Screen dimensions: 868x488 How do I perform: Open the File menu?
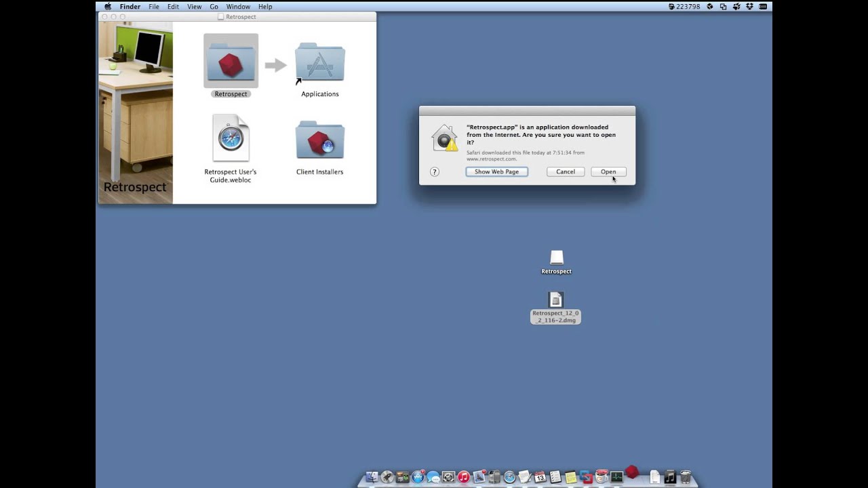click(154, 6)
